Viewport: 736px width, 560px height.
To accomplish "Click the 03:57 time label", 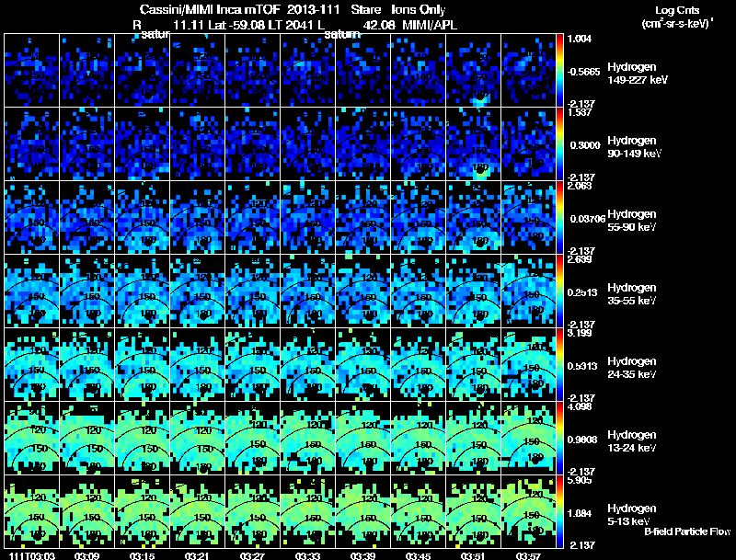I will coord(528,556).
